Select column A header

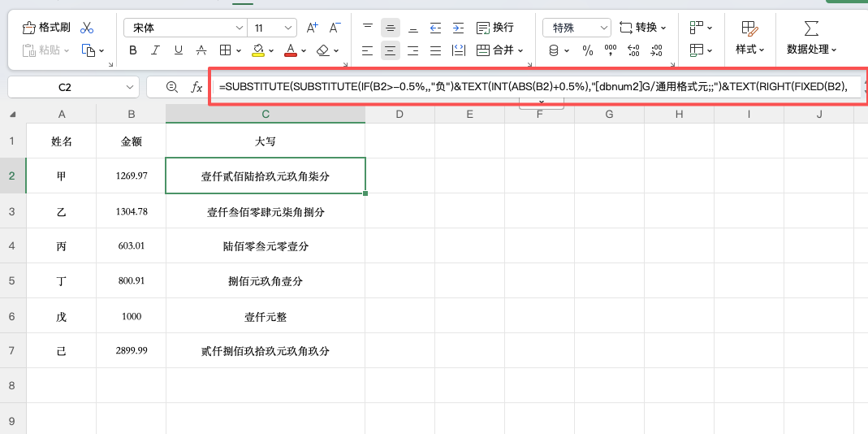coord(62,114)
